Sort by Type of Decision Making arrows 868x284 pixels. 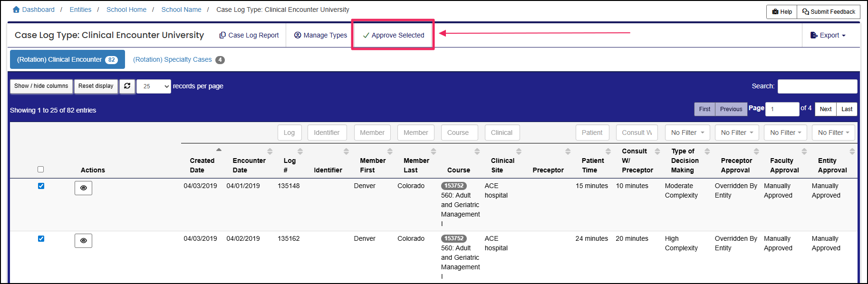(707, 151)
